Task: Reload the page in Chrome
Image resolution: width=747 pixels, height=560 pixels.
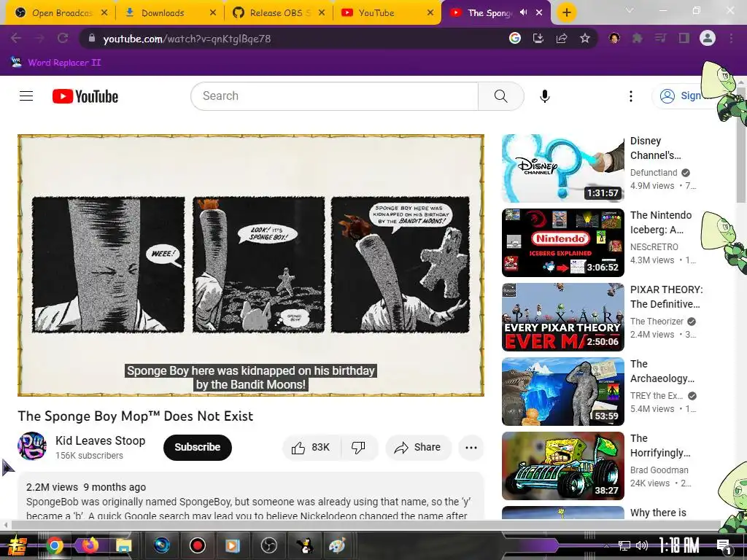Action: point(63,38)
